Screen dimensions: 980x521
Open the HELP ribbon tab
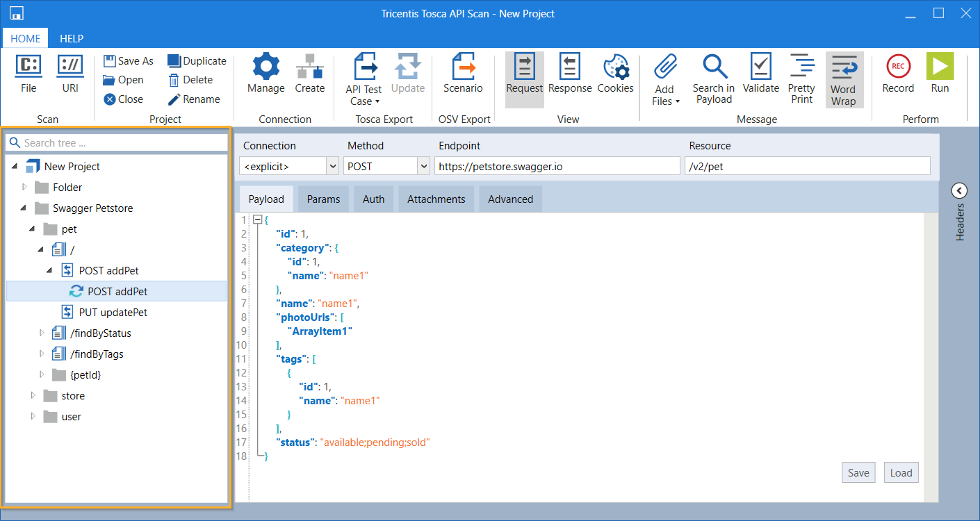[x=71, y=39]
